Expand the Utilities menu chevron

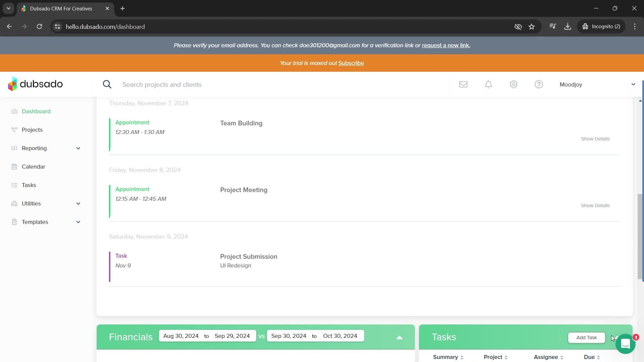click(78, 203)
